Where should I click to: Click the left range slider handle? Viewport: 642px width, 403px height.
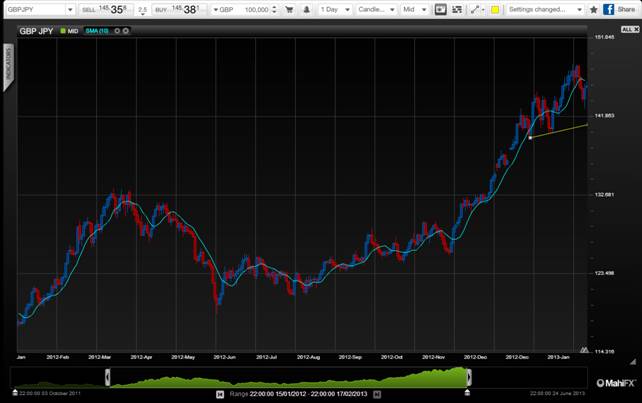pyautogui.click(x=107, y=377)
